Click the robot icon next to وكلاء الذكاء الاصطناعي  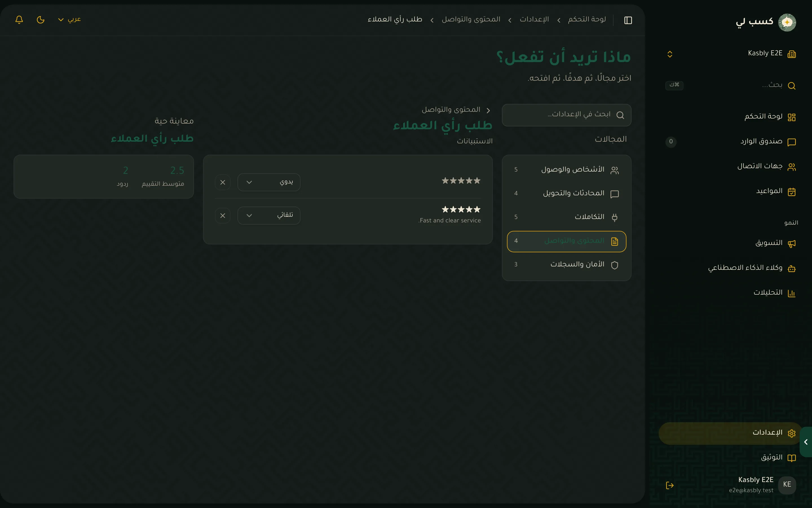(x=791, y=268)
